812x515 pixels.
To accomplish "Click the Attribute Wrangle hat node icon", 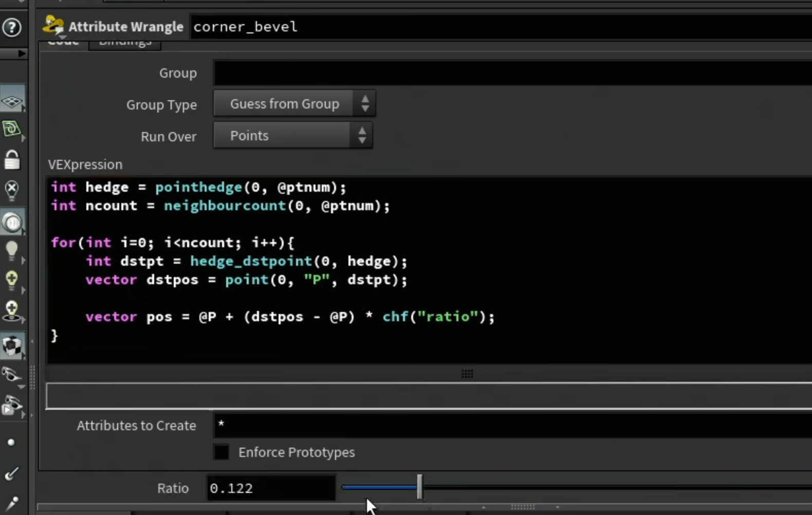I will click(53, 25).
